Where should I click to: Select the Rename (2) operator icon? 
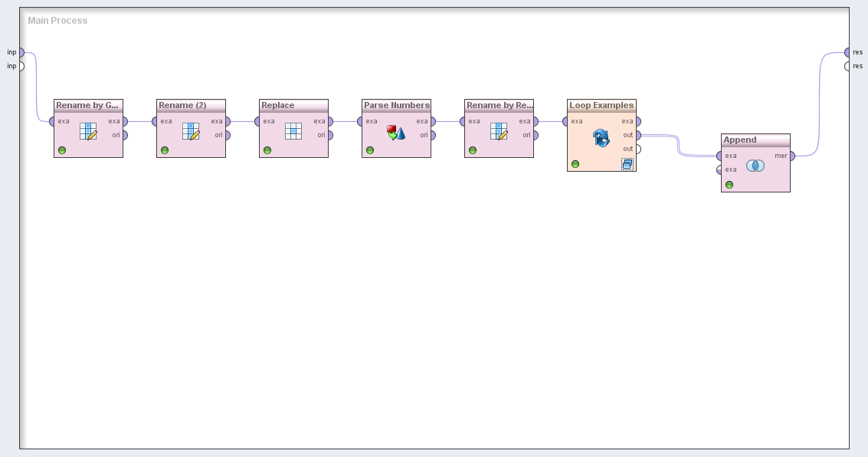tap(191, 131)
